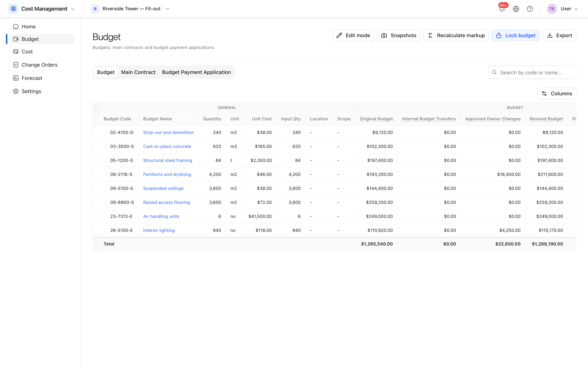Expand the Cost Management app switcher
Viewport: 588px width, 368px height.
pyautogui.click(x=73, y=9)
